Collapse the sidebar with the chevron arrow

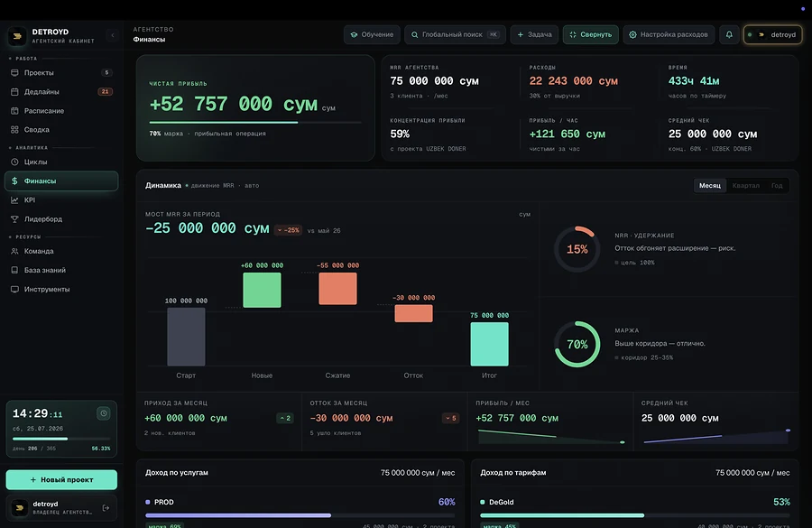click(x=113, y=35)
